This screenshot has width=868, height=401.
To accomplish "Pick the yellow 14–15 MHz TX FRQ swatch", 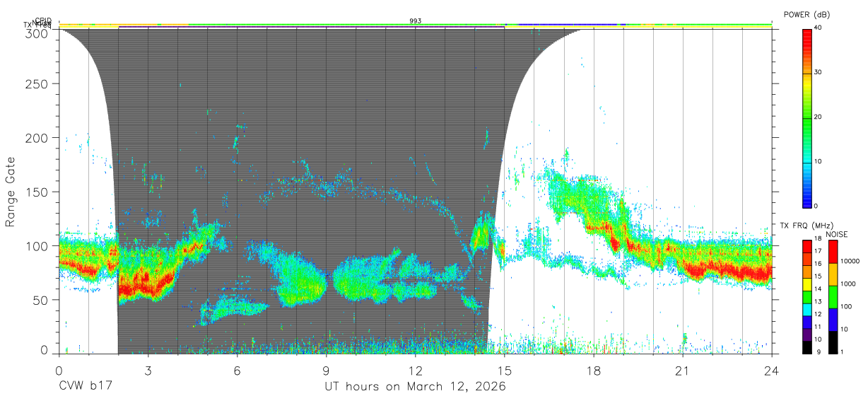I will click(x=807, y=286).
